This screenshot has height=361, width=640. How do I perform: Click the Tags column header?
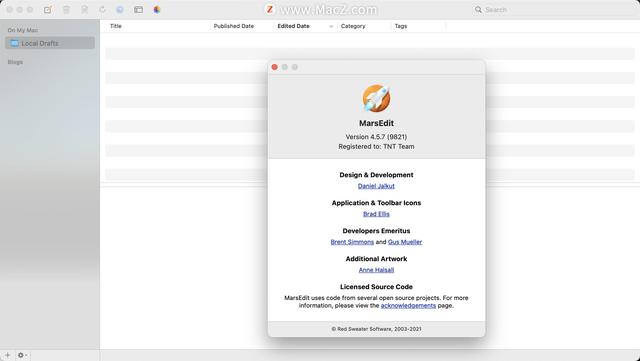(x=401, y=26)
